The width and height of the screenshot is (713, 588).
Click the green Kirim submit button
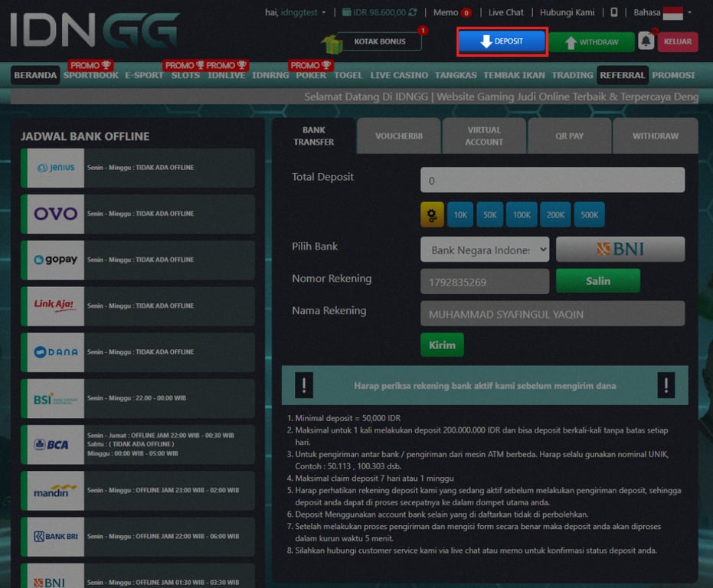(442, 345)
